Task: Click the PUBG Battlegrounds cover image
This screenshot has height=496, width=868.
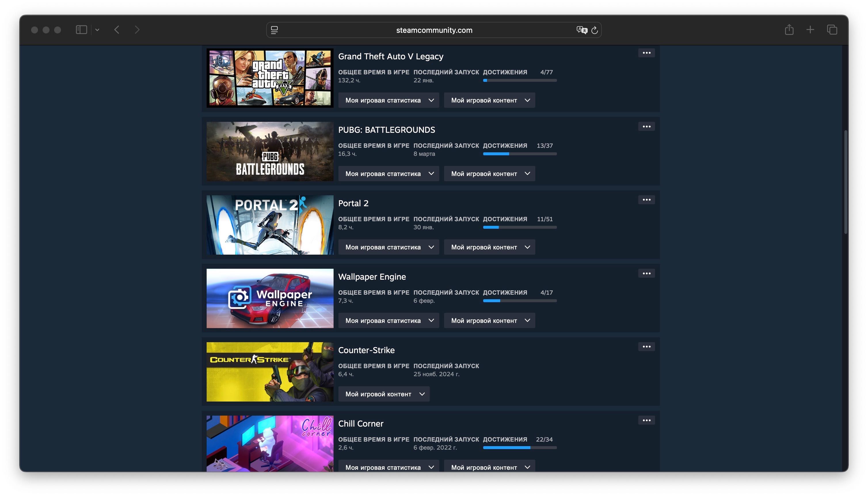Action: (x=270, y=152)
